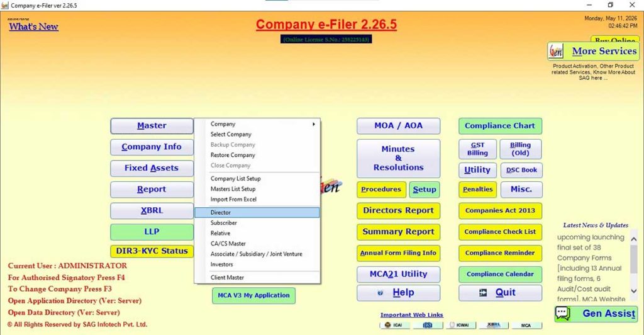This screenshot has width=644, height=335.
Task: Select Restore Company menu entry
Action: pos(257,155)
